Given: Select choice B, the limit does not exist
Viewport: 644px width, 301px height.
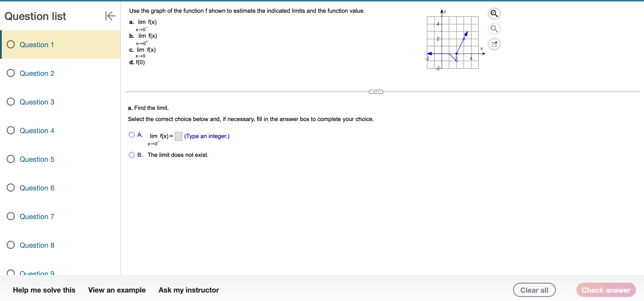Looking at the screenshot, I should tap(131, 155).
